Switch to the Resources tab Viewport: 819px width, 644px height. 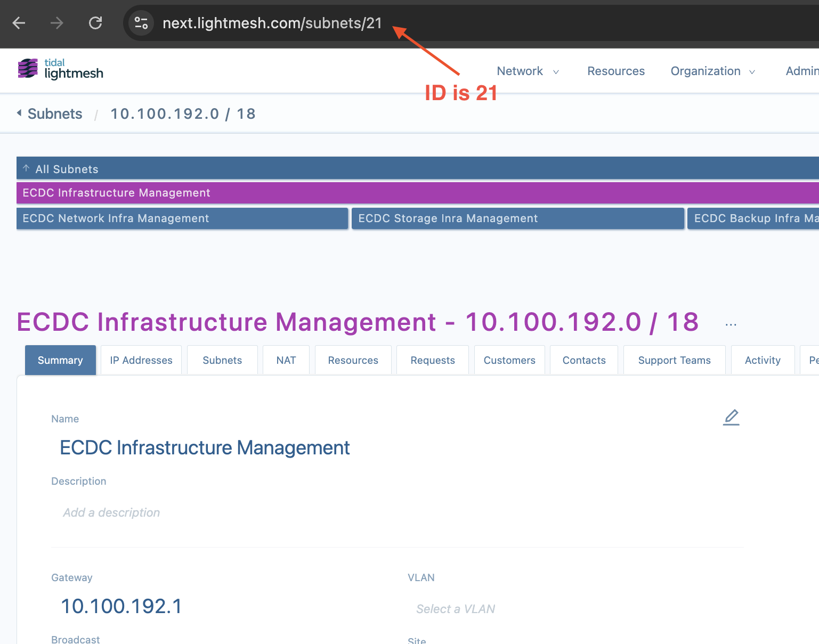[353, 360]
